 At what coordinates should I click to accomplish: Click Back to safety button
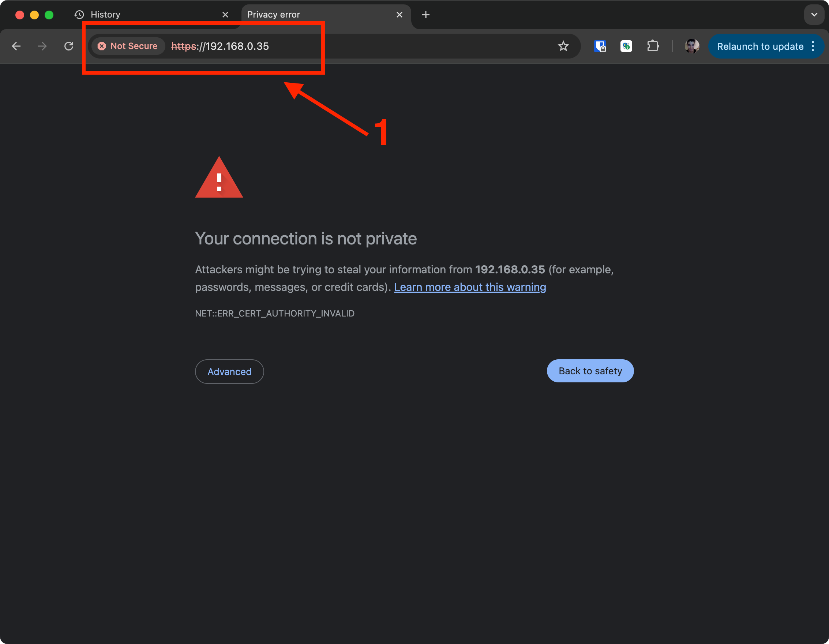click(x=590, y=371)
